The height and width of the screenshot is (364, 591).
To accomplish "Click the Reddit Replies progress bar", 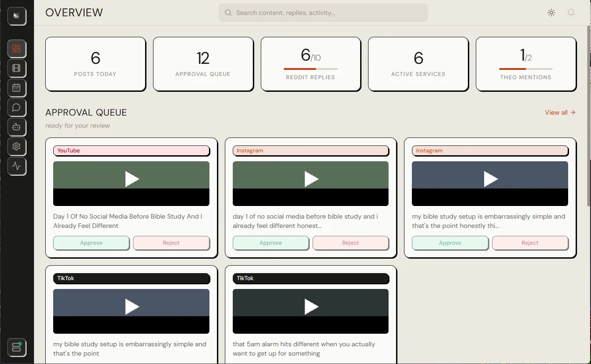I will [310, 68].
